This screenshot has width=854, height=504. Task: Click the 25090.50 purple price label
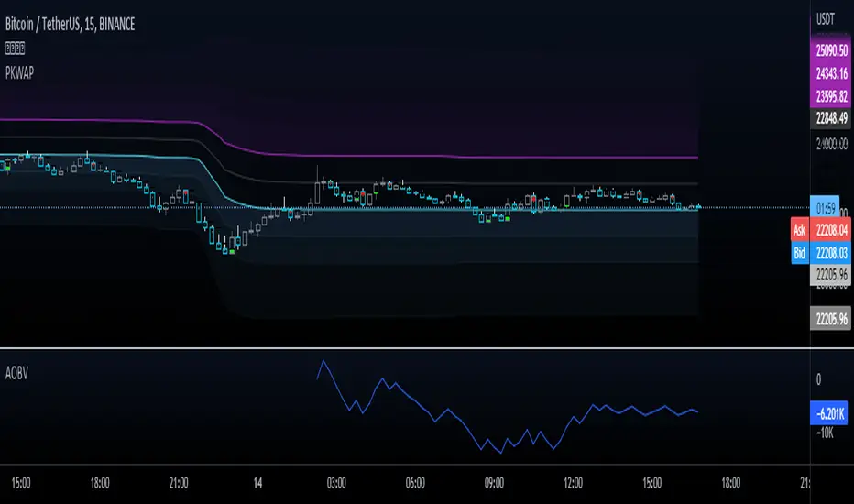[x=831, y=50]
